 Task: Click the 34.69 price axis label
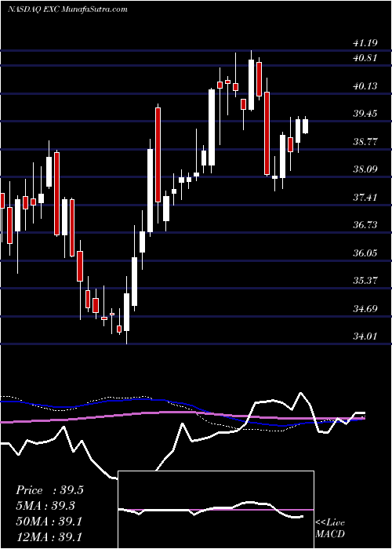coord(365,308)
